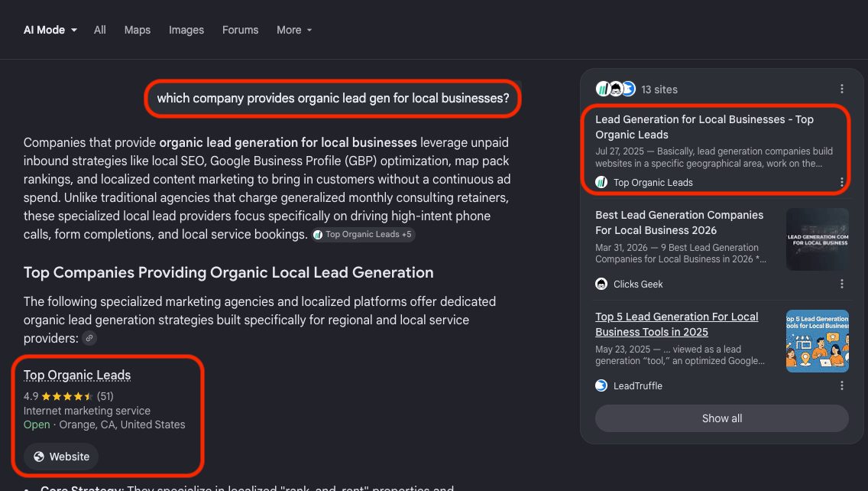The width and height of the screenshot is (868, 491).
Task: Click the Show all button
Action: point(722,418)
